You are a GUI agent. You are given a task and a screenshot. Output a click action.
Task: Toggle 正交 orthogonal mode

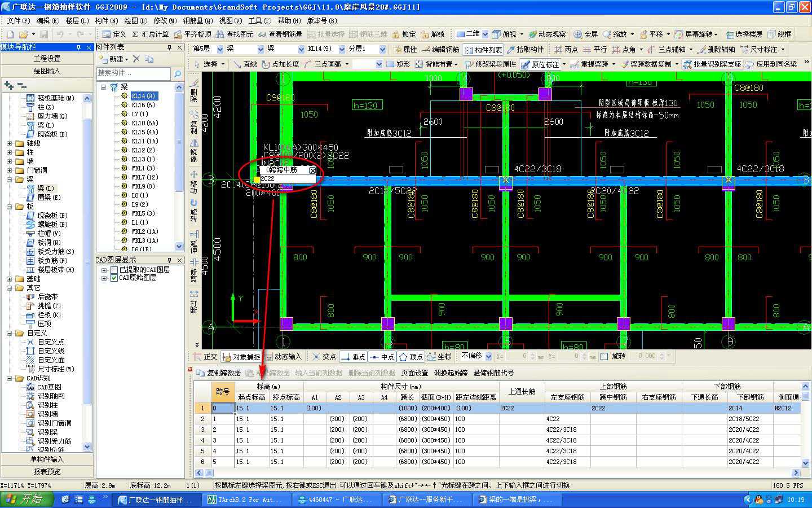[205, 357]
